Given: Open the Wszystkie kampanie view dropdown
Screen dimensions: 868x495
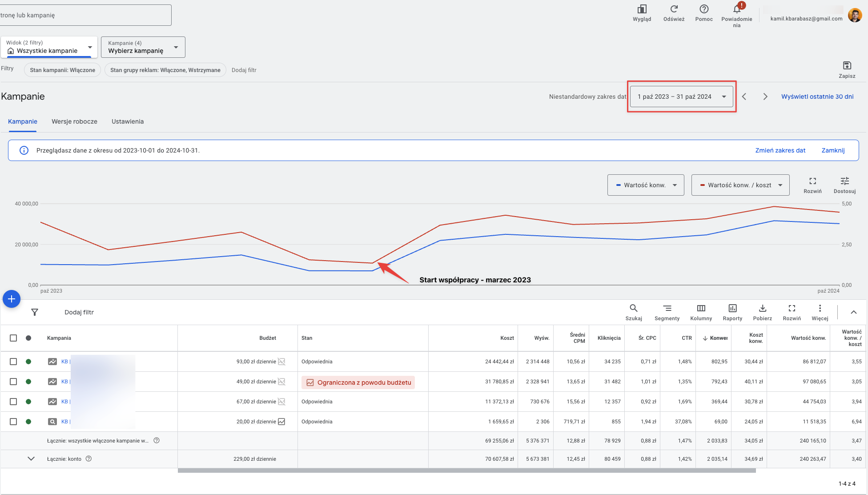Looking at the screenshot, I should (x=49, y=47).
